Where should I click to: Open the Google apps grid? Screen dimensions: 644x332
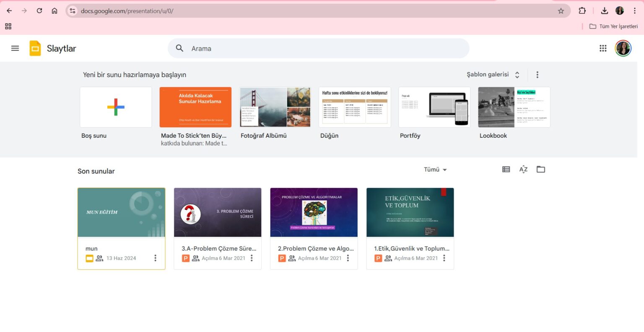click(603, 48)
